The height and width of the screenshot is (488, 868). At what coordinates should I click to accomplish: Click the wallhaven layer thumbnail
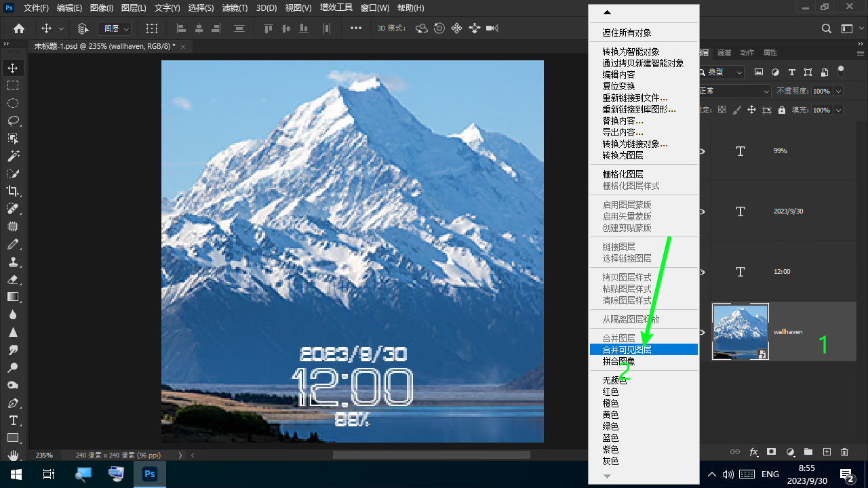coord(740,331)
